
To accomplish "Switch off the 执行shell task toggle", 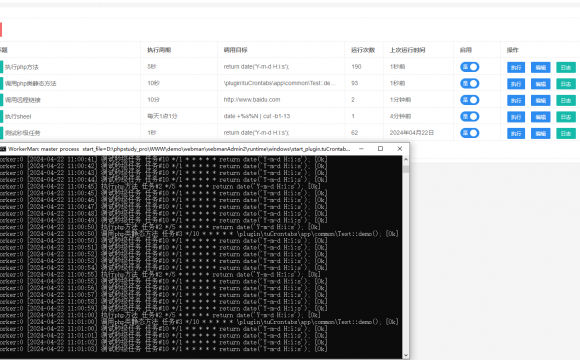I will pos(469,117).
